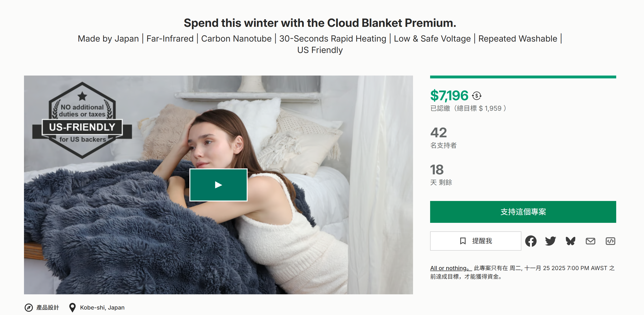This screenshot has width=644, height=315.
Task: Share this project on Facebook
Action: click(x=530, y=241)
